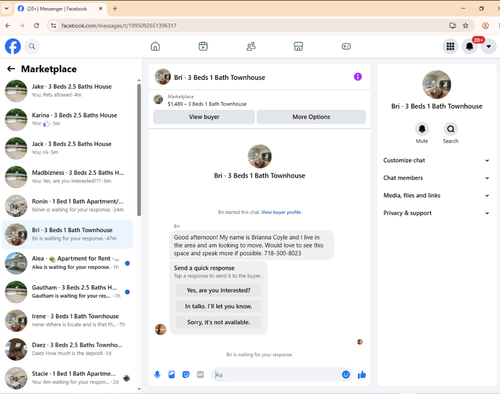Click the chat list scrollbar
This screenshot has height=394, width=500.
tap(139, 150)
